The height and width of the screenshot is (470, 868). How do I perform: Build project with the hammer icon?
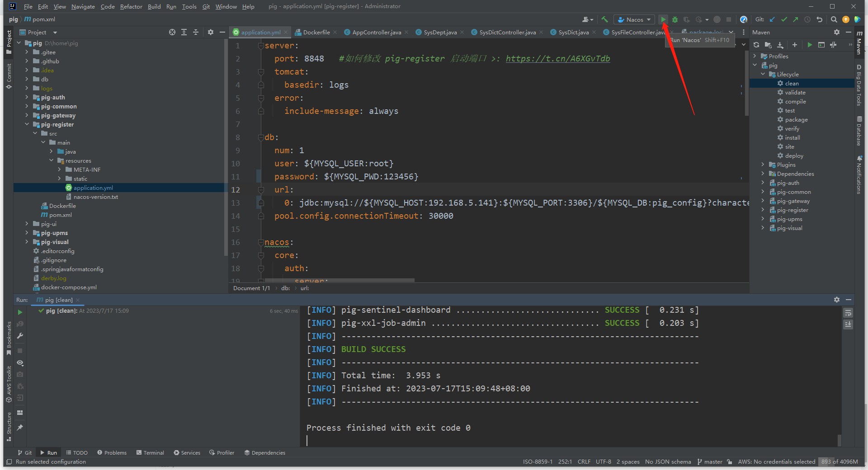click(x=604, y=19)
